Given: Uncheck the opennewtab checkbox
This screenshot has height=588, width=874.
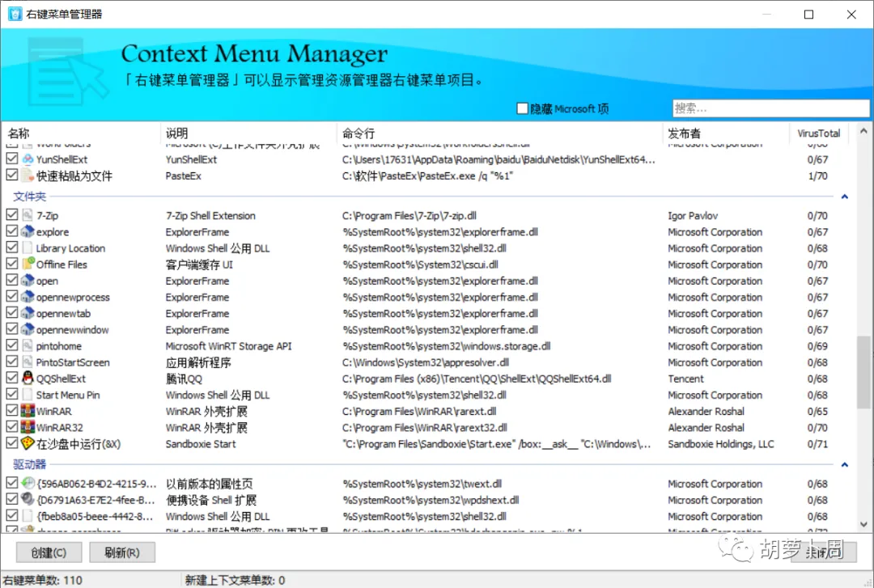Looking at the screenshot, I should tap(11, 312).
